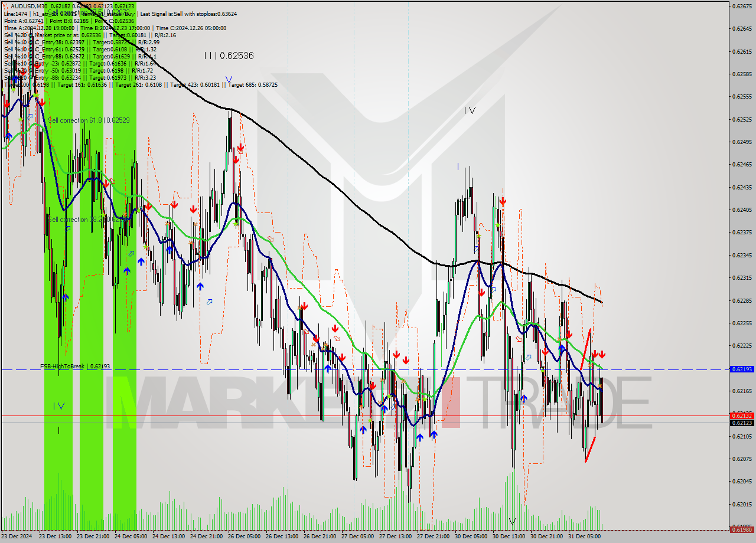
Task: Click the 0.62015 price axis label
Action: pos(742,504)
